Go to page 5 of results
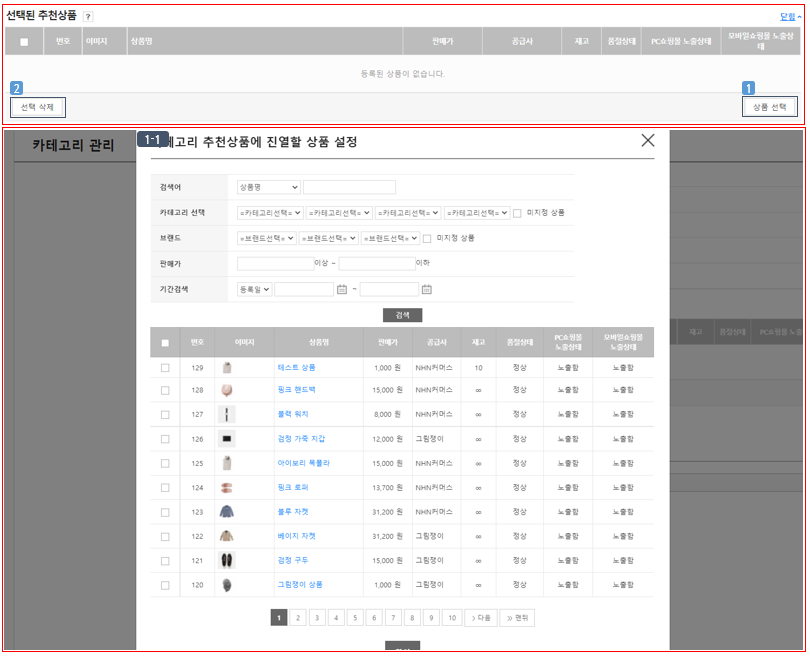This screenshot has height=657, width=810. click(x=355, y=618)
